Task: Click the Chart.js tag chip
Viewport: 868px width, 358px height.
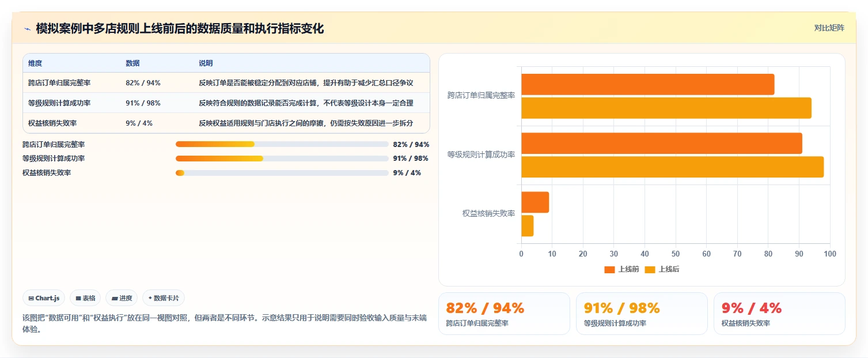Action: pos(44,298)
